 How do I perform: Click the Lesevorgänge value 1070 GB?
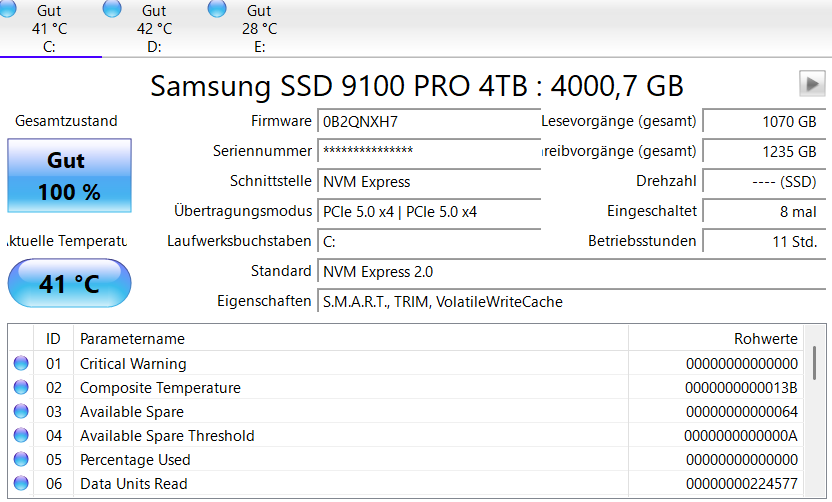[764, 122]
